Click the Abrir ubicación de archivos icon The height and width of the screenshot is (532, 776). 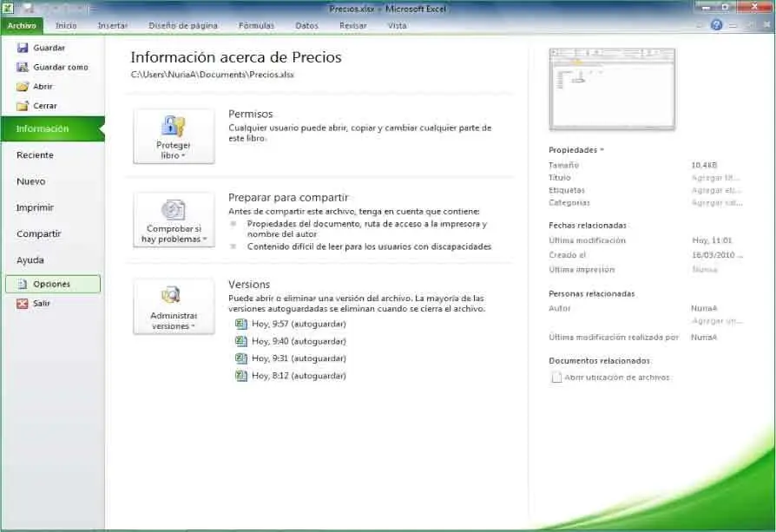[x=556, y=378]
